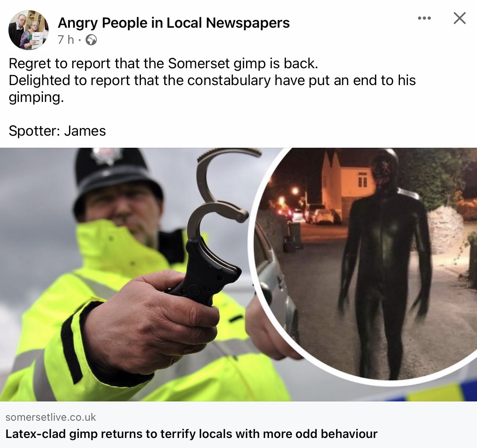
Task: Close the post with the X icon
Action: coord(459,18)
